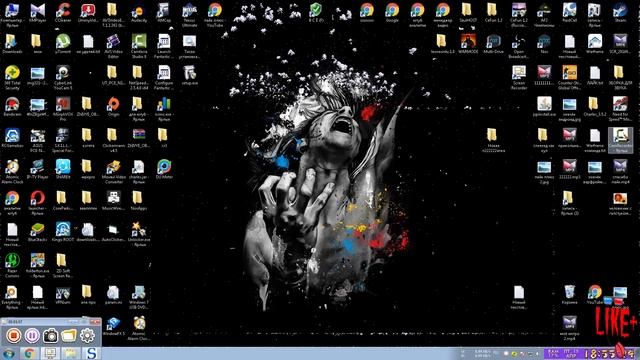The image size is (640, 360).
Task: Open the RaidCall desktop shortcut
Action: [569, 12]
